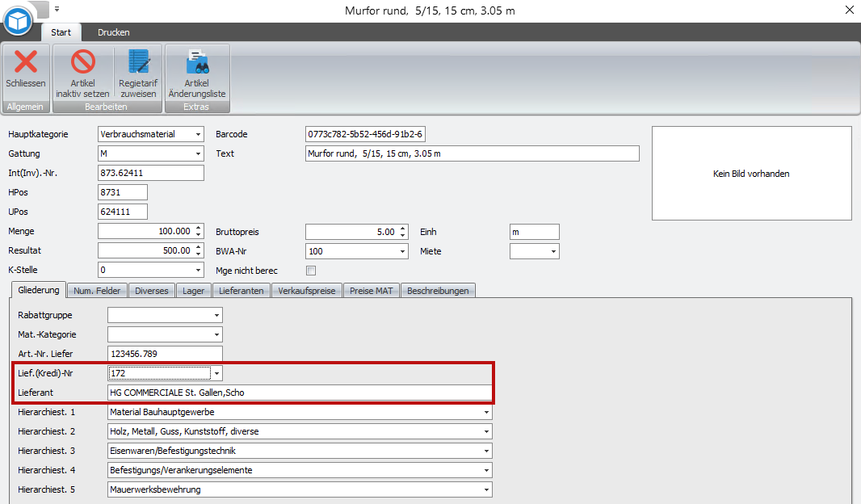This screenshot has width=861, height=504.
Task: Toggle the Mge nicht berec checkbox
Action: coord(311,271)
